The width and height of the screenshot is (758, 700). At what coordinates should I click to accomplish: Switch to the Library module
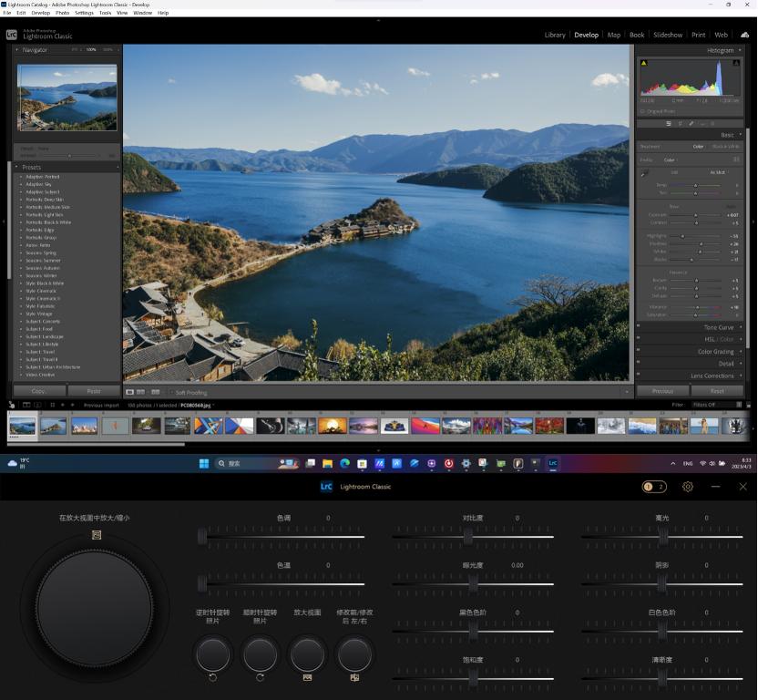554,35
